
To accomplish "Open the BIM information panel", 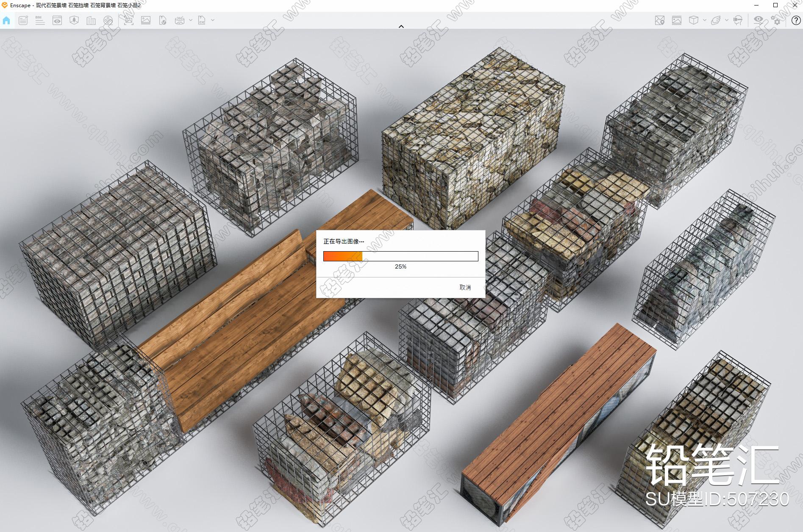I will (40, 20).
